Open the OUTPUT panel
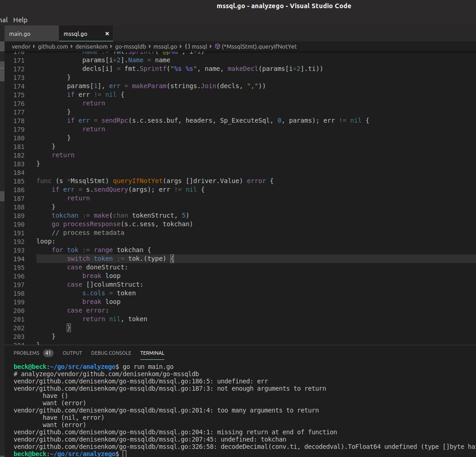 pyautogui.click(x=72, y=353)
